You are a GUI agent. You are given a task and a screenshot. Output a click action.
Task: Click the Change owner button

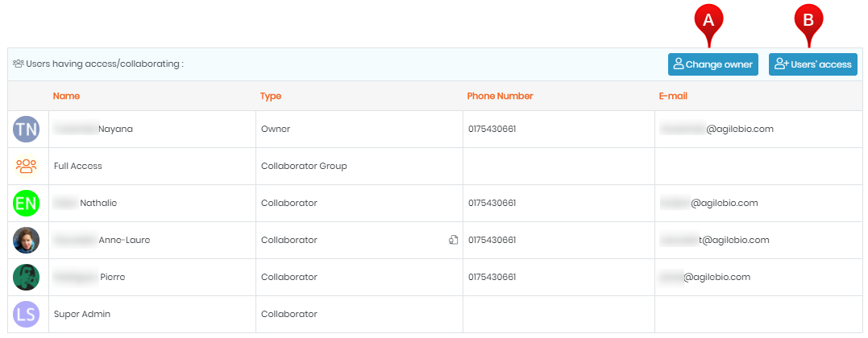[713, 64]
